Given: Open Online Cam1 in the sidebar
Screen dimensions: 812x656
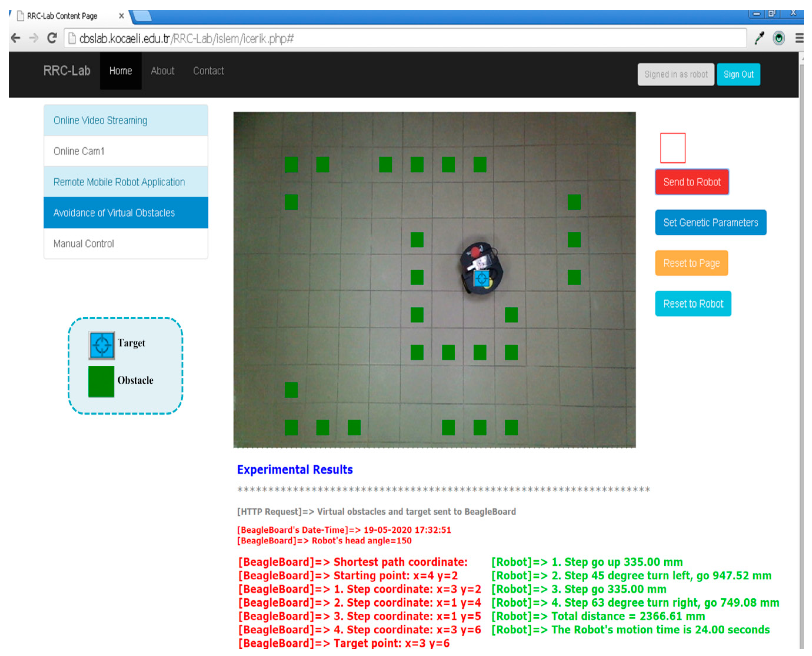Looking at the screenshot, I should click(126, 151).
